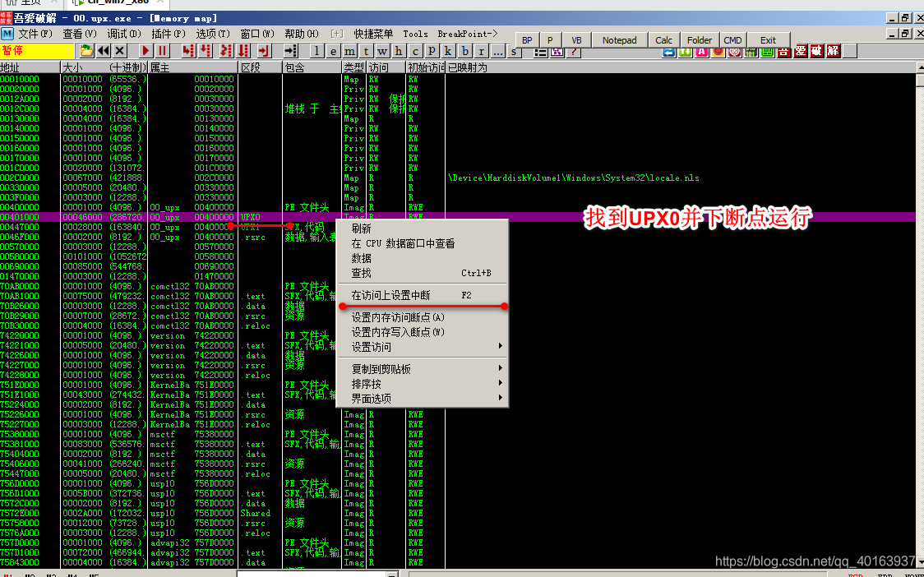Choose 在 CPU 数据窗口中查看 in context menu
924x577 pixels.
point(422,243)
